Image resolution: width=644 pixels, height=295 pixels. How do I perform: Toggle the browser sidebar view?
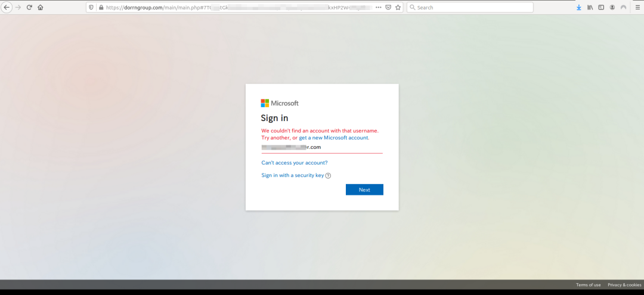pos(601,8)
